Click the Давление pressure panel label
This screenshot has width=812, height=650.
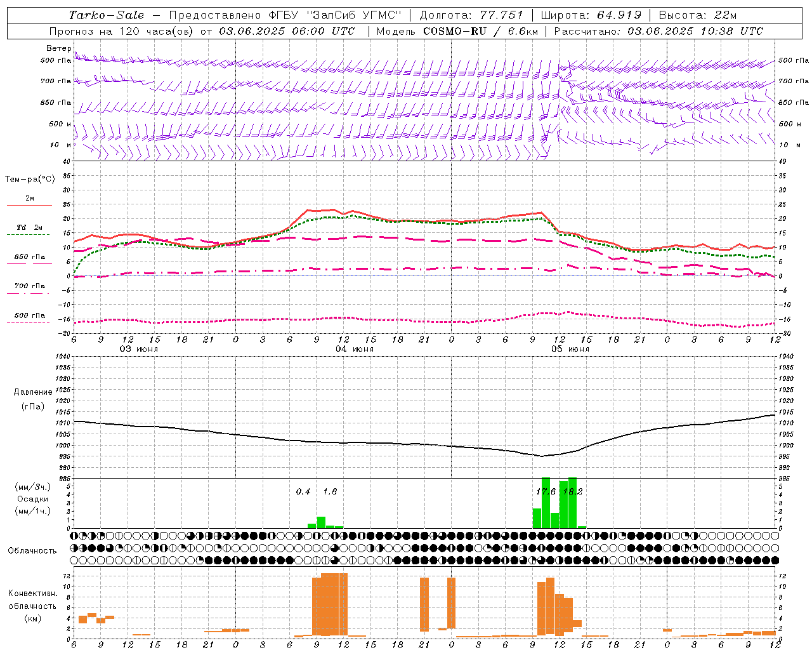click(x=32, y=392)
